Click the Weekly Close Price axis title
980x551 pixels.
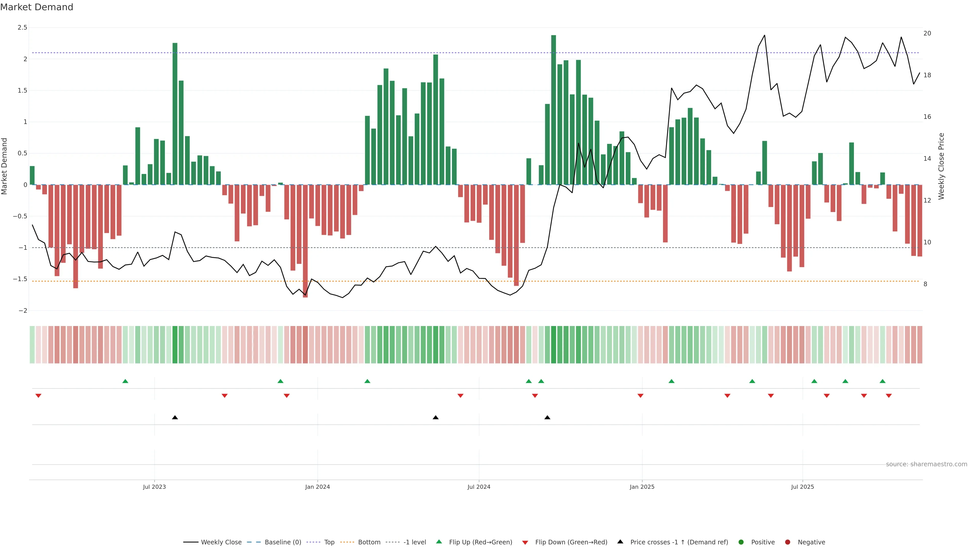point(941,166)
